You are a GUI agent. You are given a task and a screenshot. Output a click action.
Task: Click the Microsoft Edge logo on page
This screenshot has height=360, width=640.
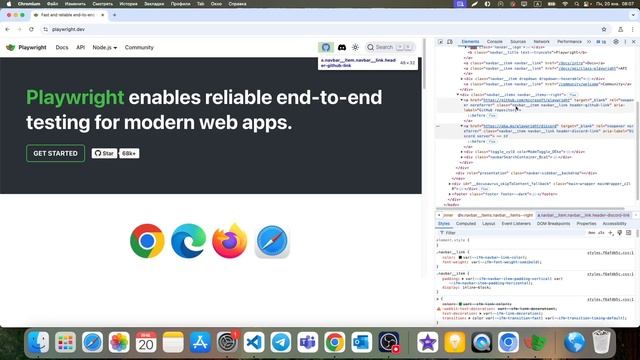pyautogui.click(x=188, y=241)
